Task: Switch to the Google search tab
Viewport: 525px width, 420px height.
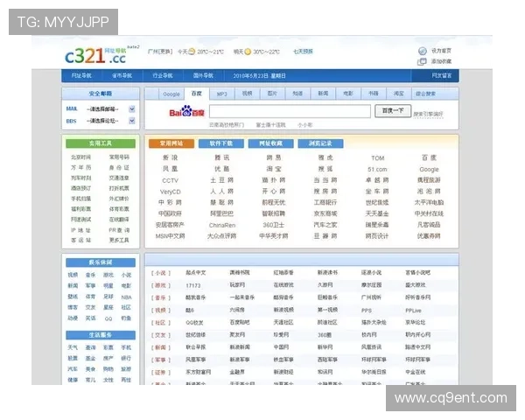Action: pos(171,94)
